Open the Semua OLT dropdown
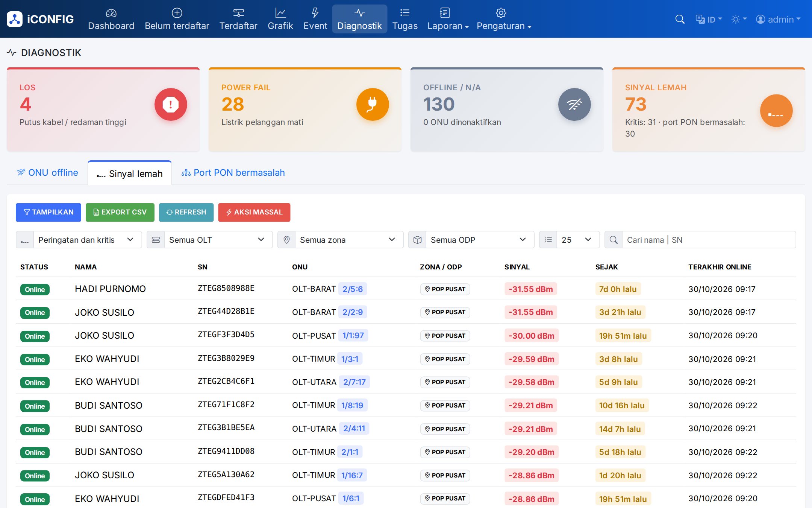Viewport: 812px width, 508px height. pyautogui.click(x=218, y=240)
